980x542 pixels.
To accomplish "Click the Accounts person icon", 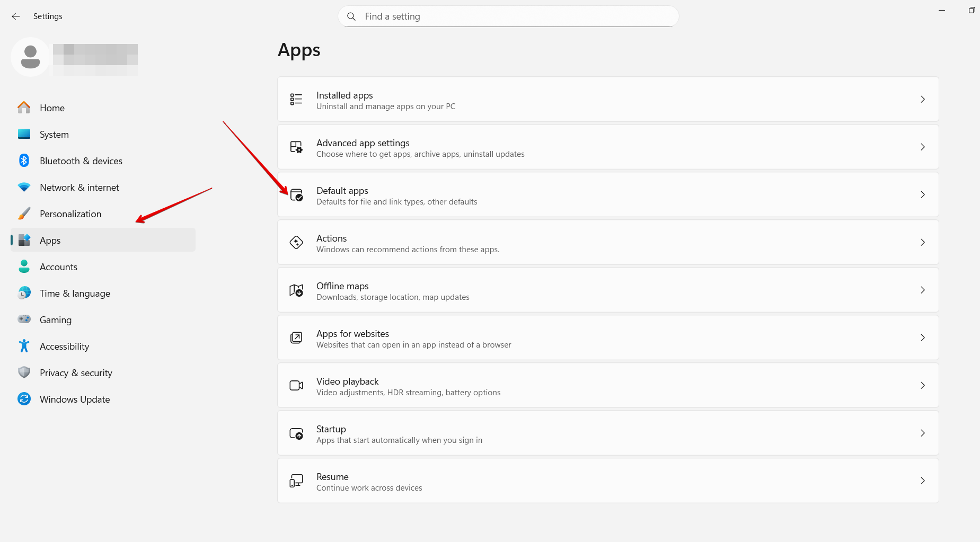I will [x=24, y=266].
